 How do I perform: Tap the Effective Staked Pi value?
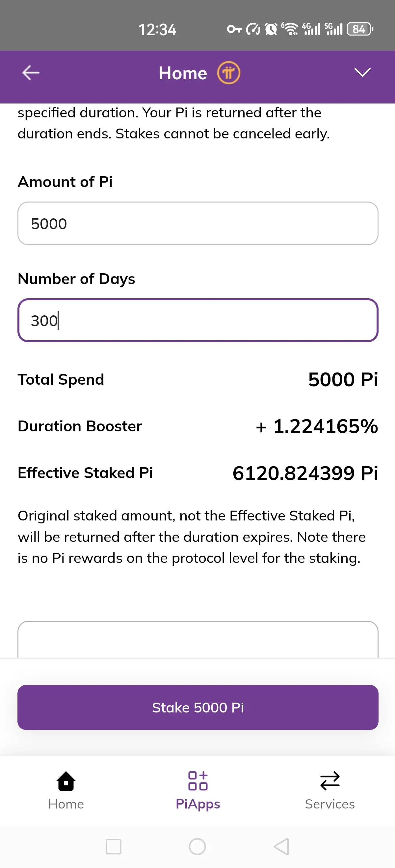[305, 473]
